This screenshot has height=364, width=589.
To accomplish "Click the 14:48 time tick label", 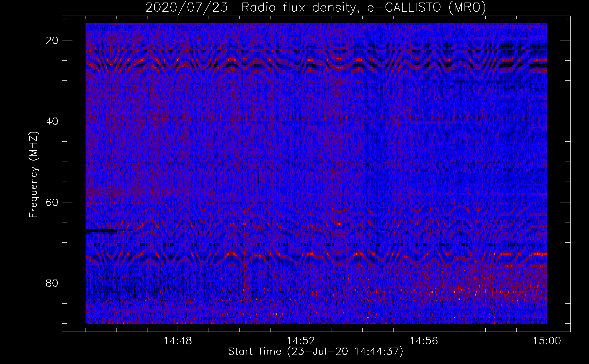I will point(178,341).
